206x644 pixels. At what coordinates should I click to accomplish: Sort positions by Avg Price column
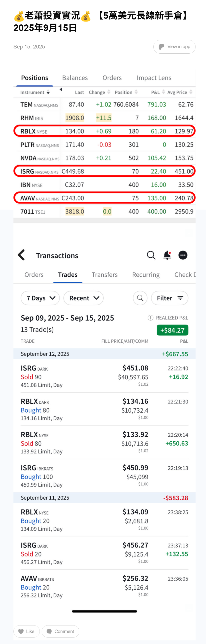click(x=179, y=92)
